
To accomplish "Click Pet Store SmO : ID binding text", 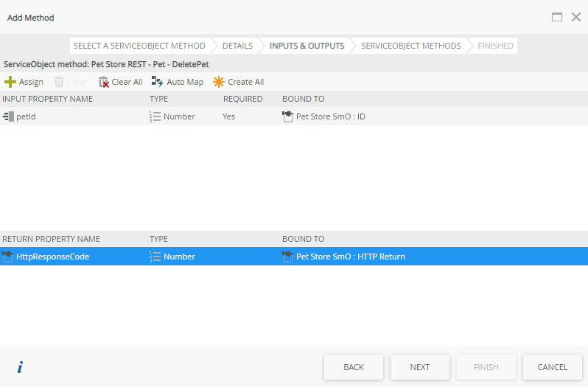I will [x=331, y=116].
